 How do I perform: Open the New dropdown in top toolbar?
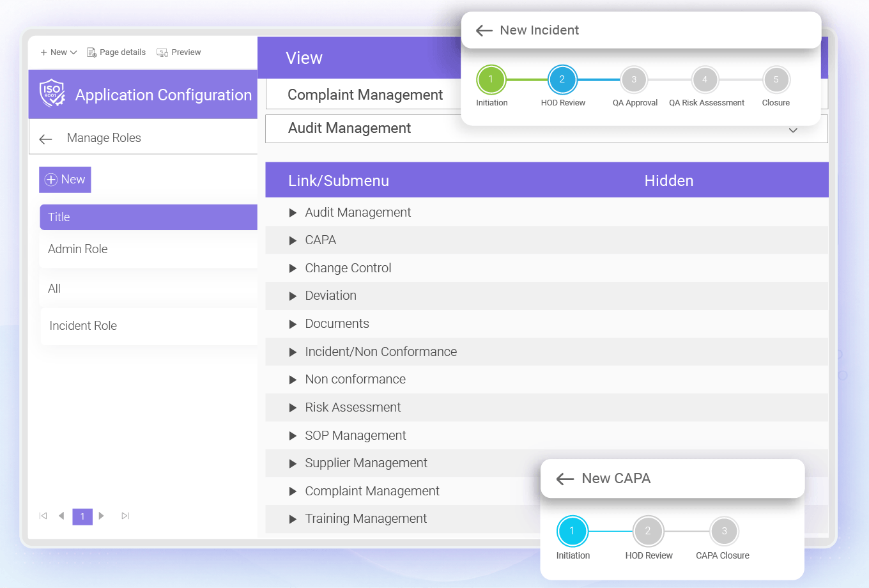click(58, 52)
